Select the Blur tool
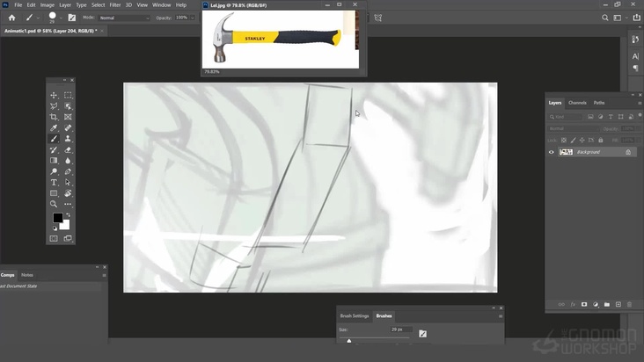The image size is (644, 362). (x=68, y=161)
